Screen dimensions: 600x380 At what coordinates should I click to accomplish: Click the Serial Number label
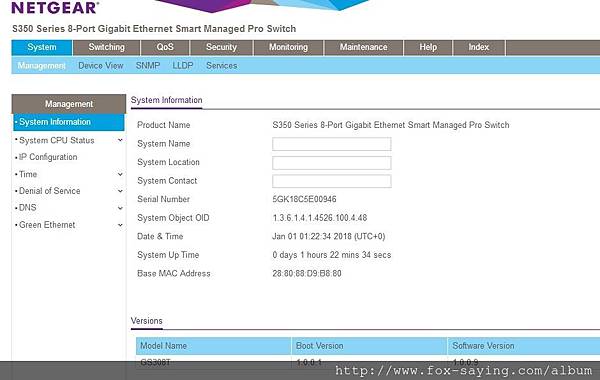point(163,199)
